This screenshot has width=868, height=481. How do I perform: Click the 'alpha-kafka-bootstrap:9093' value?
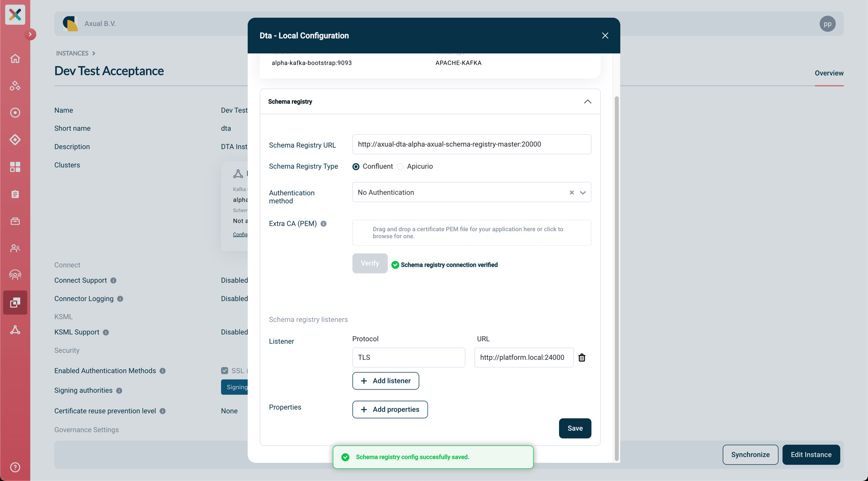(311, 63)
